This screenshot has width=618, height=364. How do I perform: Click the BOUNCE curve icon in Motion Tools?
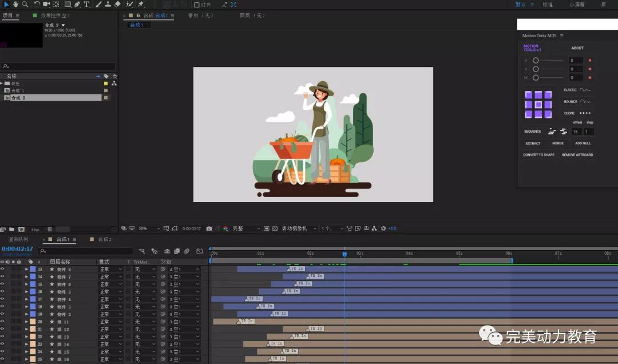585,102
